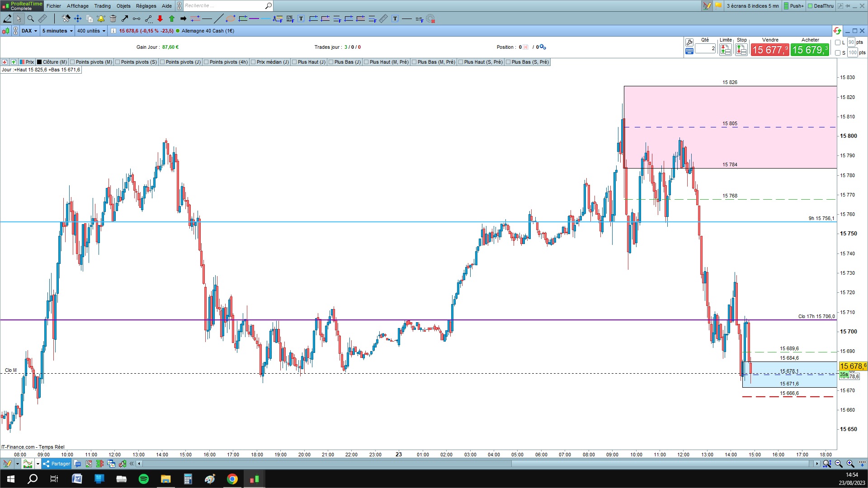Open the 400 unités dropdown
The width and height of the screenshot is (868, 488).
(x=91, y=31)
